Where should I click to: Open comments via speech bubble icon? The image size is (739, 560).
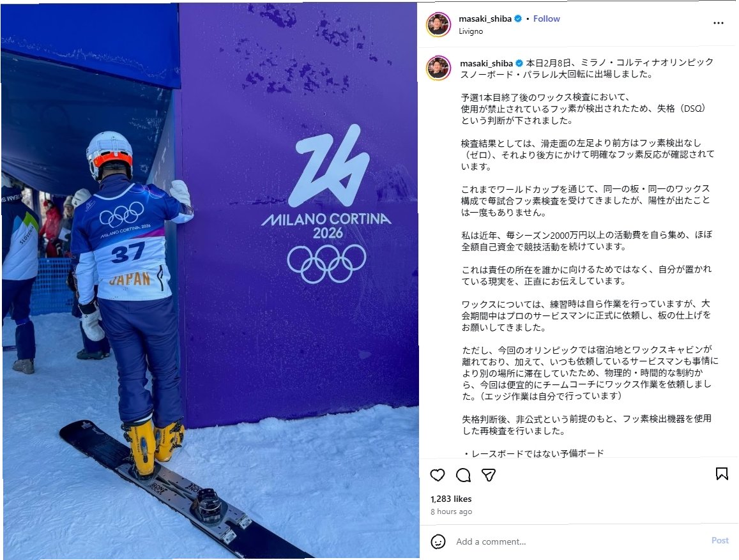(463, 474)
